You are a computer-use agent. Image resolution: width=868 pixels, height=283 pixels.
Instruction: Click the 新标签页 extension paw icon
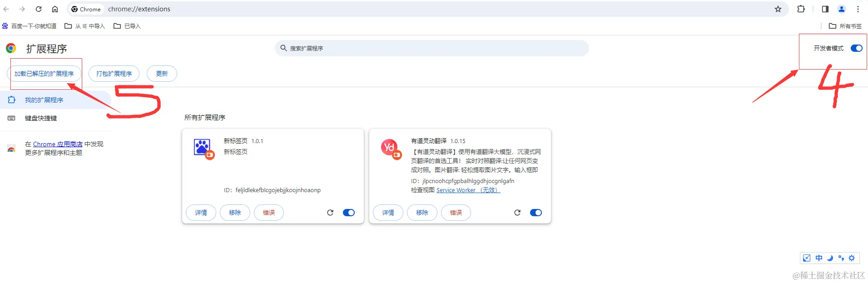coord(203,148)
